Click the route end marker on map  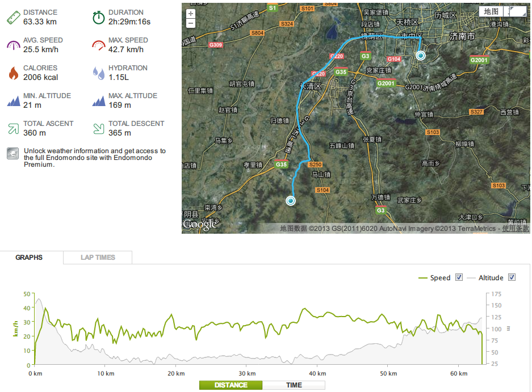(291, 200)
